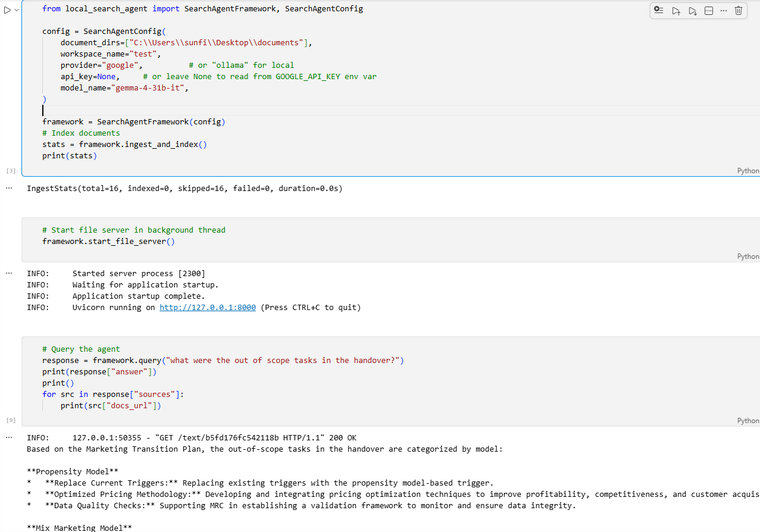Click the framework = SearchAgentFramework(config) line

[x=134, y=121]
